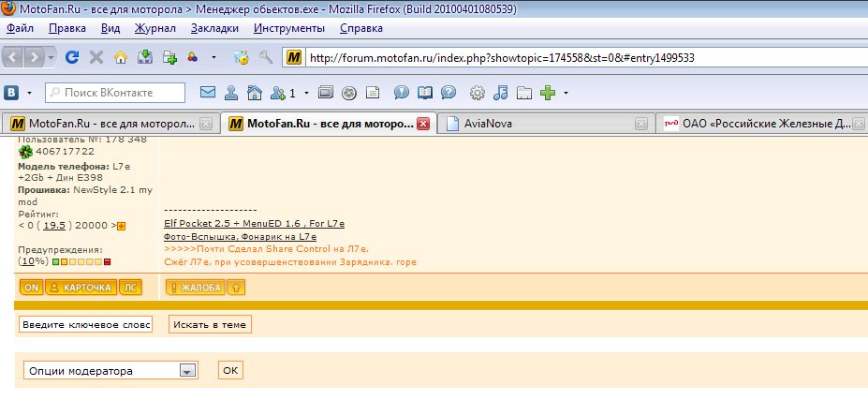The width and height of the screenshot is (868, 415).
Task: Open VKontakte profile person icon
Action: 231,93
